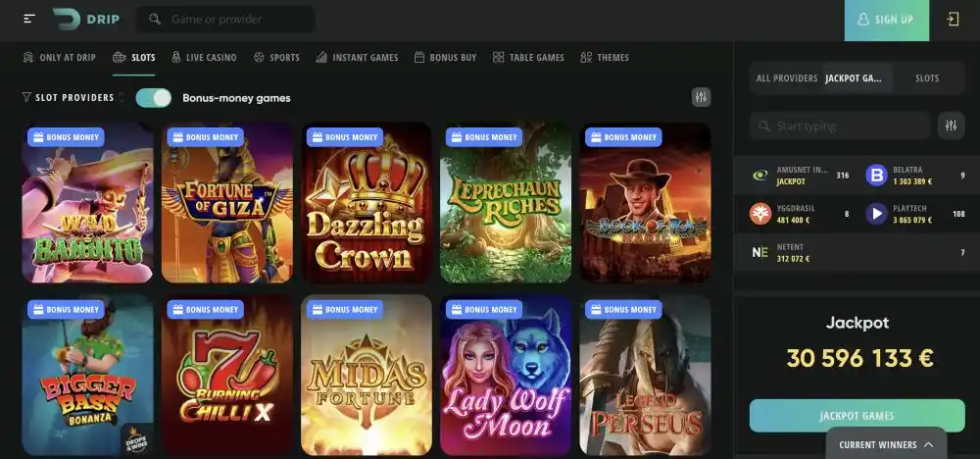Open the Themes category

[x=605, y=58]
